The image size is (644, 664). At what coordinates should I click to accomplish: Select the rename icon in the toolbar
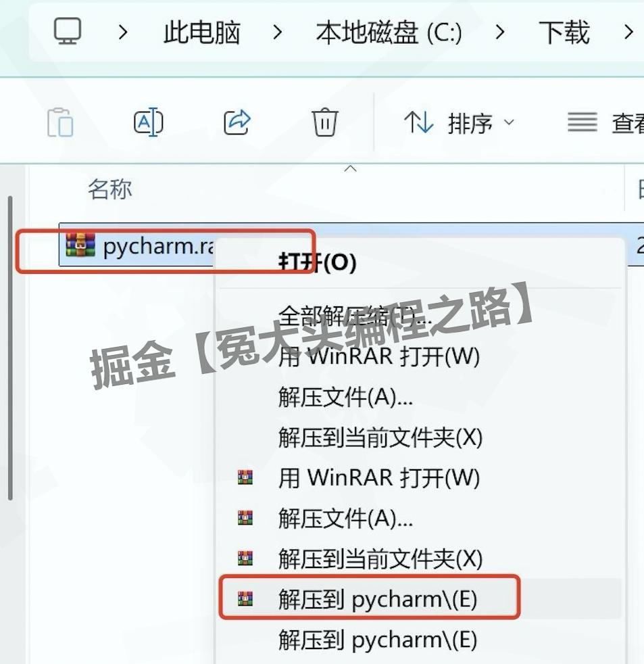(148, 122)
